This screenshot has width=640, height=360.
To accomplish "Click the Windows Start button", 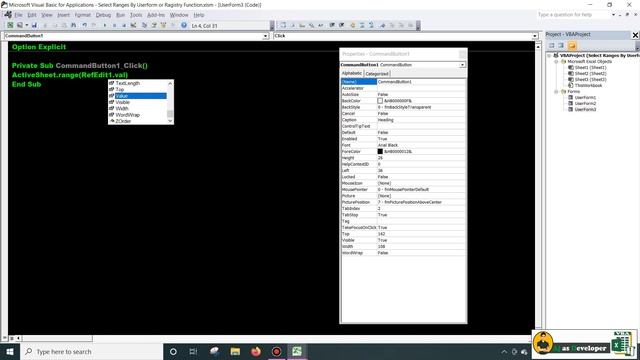I will click(10, 351).
